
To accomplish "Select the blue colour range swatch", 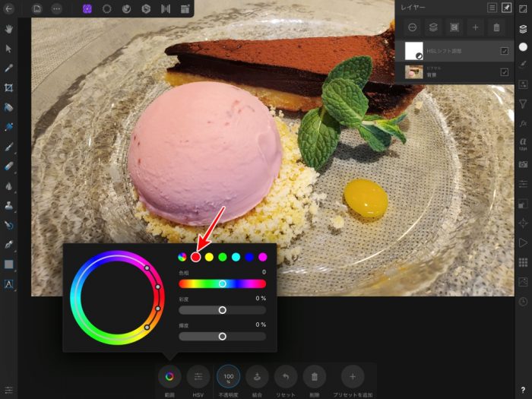I will point(249,257).
